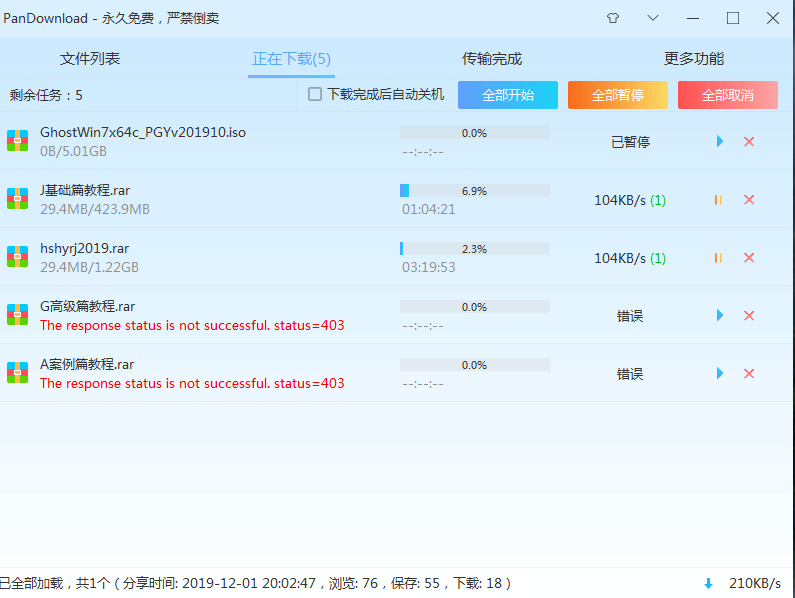Restart A案例篇教程.rar download
Image resolution: width=795 pixels, height=598 pixels.
click(x=719, y=373)
